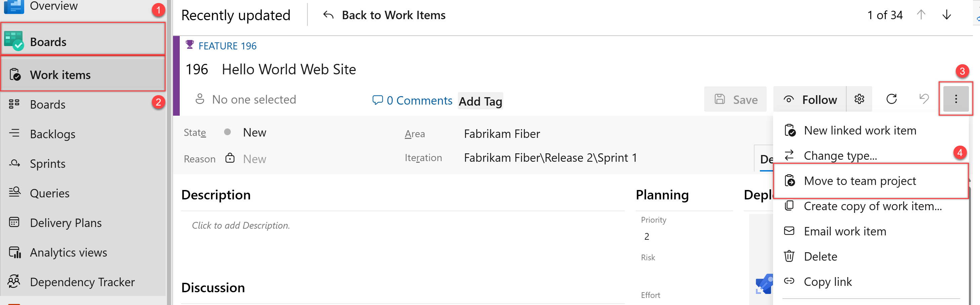Open the Iteration path field
The image size is (980, 305).
pos(550,158)
